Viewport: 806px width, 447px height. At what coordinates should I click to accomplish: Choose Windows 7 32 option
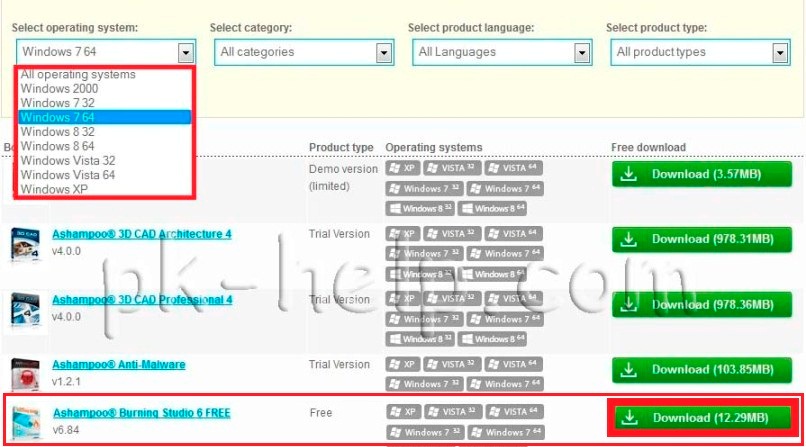pos(104,103)
